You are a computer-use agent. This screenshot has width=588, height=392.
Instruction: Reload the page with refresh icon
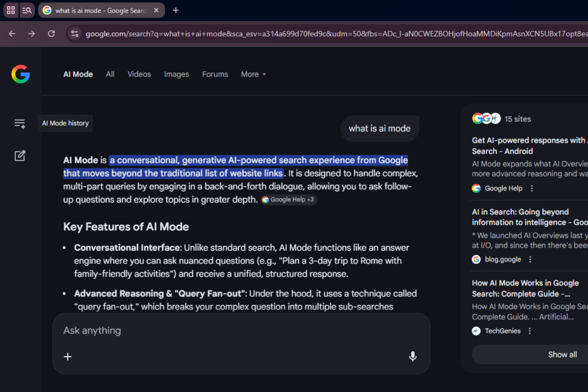[51, 34]
